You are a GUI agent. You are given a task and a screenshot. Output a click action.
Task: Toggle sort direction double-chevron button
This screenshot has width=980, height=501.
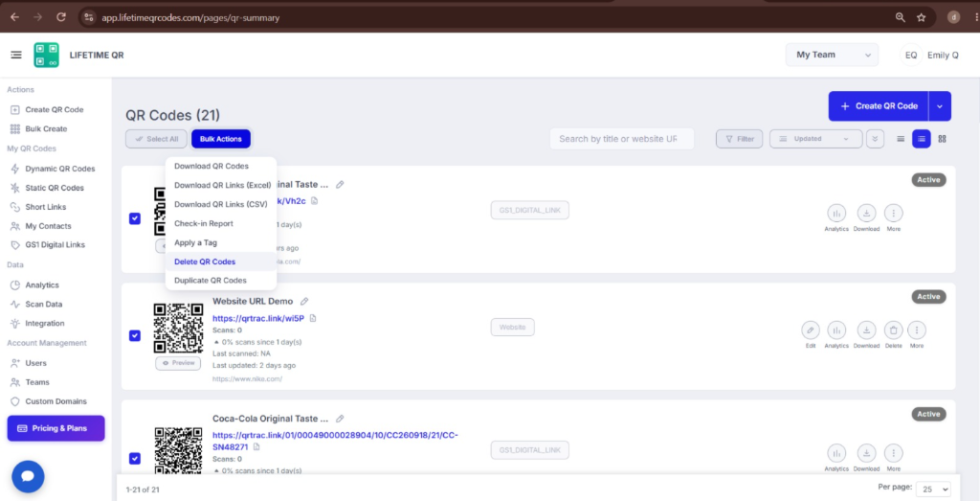click(875, 139)
